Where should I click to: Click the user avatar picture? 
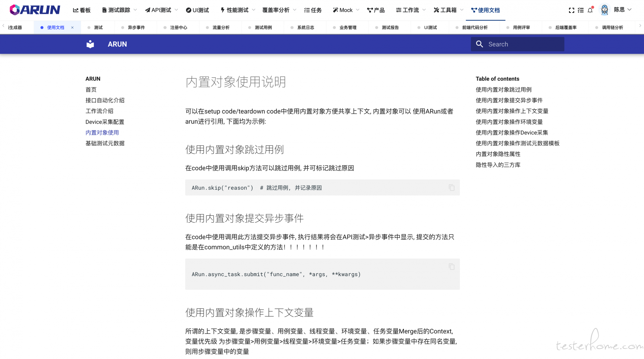604,10
